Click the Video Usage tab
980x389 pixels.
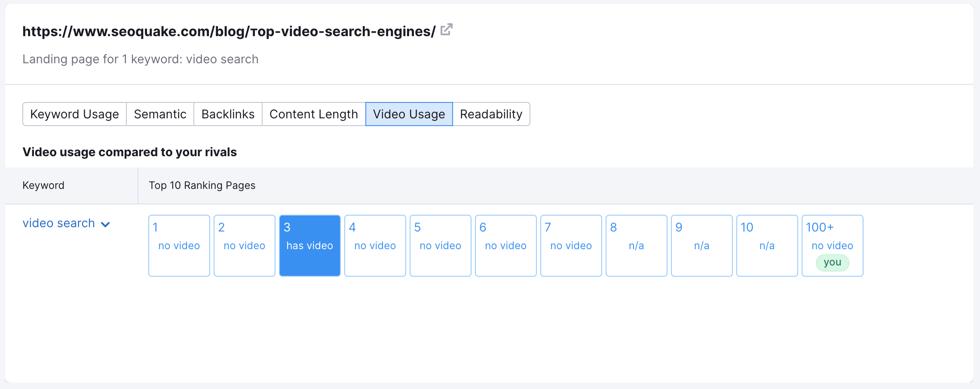409,114
